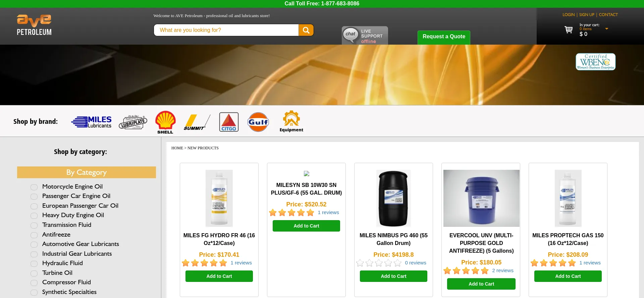Click NEW PRODUCTS in the breadcrumb

tap(203, 148)
